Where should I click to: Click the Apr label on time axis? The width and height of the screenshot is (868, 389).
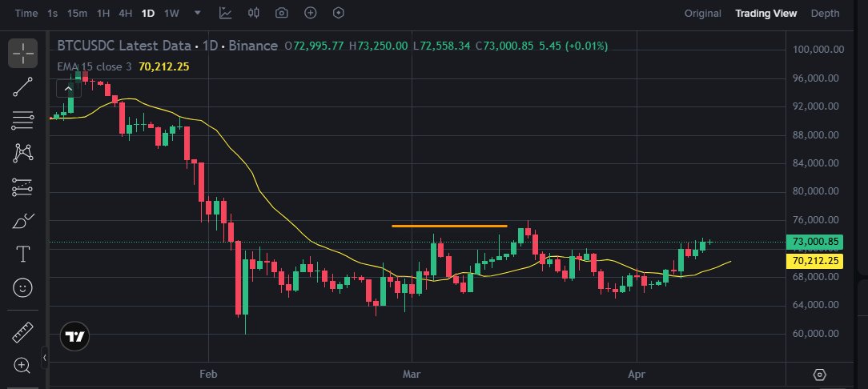click(637, 375)
